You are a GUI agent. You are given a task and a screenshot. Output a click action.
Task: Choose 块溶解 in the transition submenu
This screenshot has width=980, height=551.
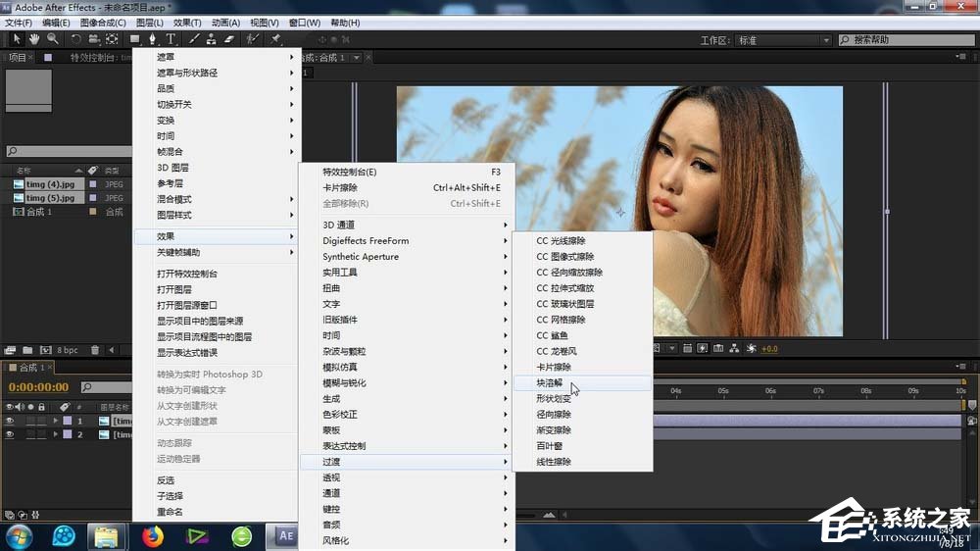(x=551, y=383)
